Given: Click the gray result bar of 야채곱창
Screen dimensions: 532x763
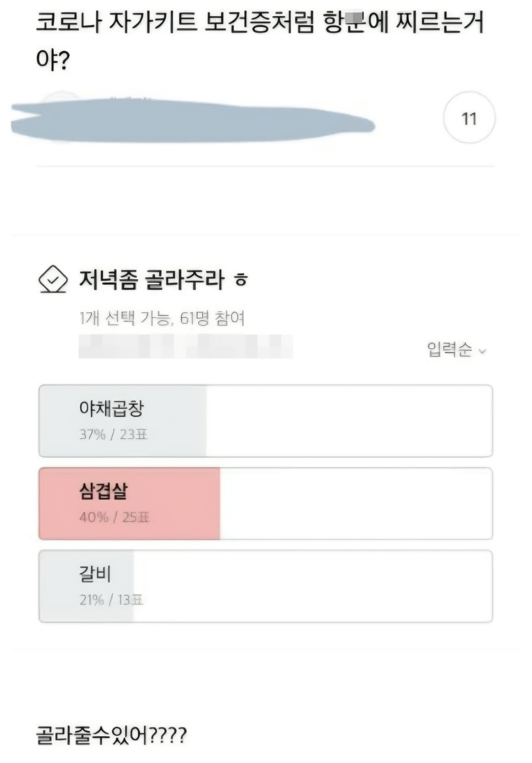Looking at the screenshot, I should click(123, 421).
